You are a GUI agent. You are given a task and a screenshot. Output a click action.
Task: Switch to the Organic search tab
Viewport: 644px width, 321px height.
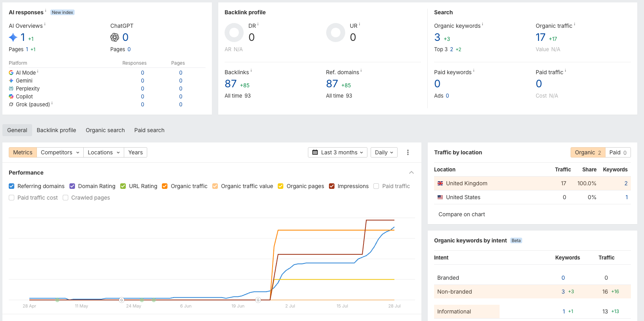[x=105, y=130]
